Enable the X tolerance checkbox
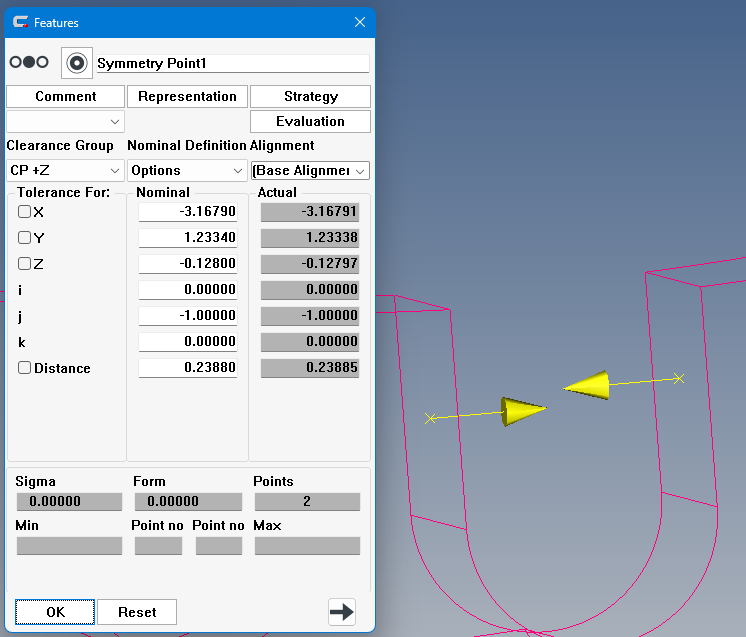The image size is (746, 637). pos(24,212)
